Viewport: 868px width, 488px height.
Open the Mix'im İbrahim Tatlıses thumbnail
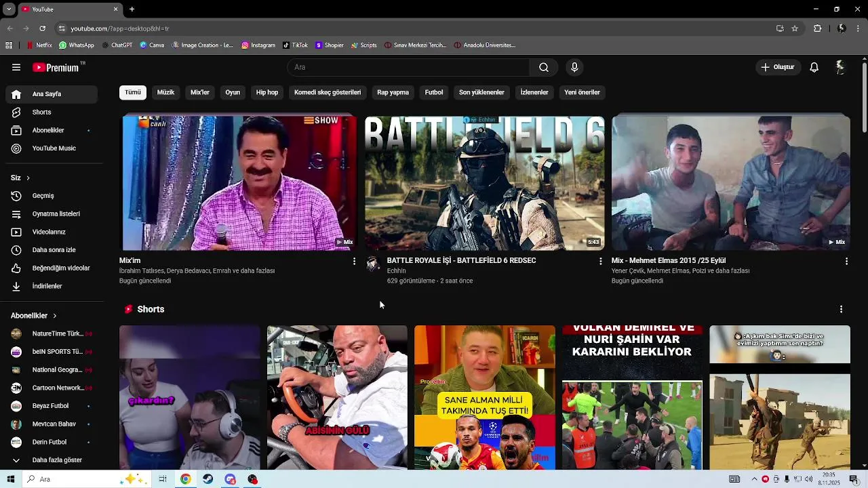239,183
